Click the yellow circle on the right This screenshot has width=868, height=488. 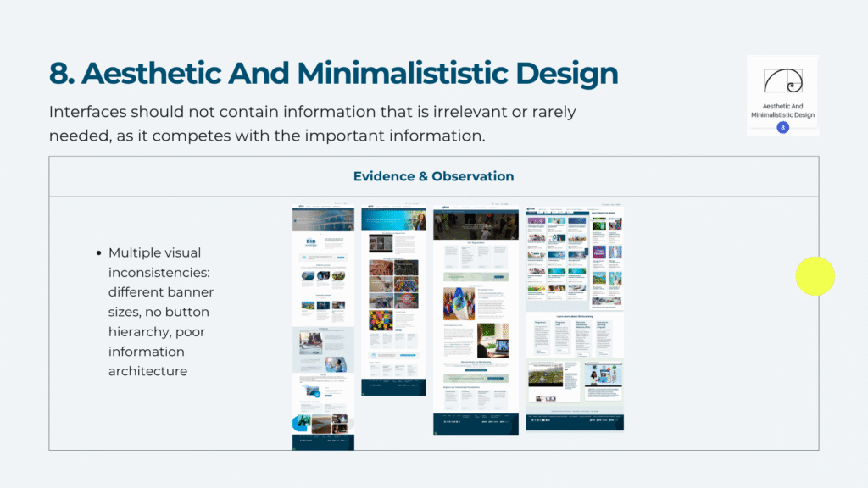coord(815,276)
